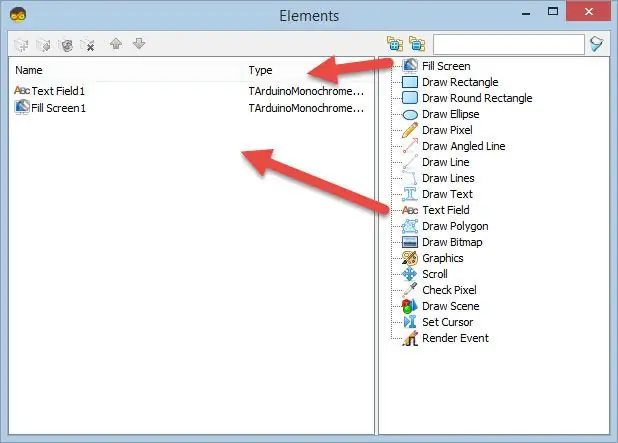Screen dimensions: 618x443
Task: Click the expand all categories icon
Action: click(x=395, y=44)
